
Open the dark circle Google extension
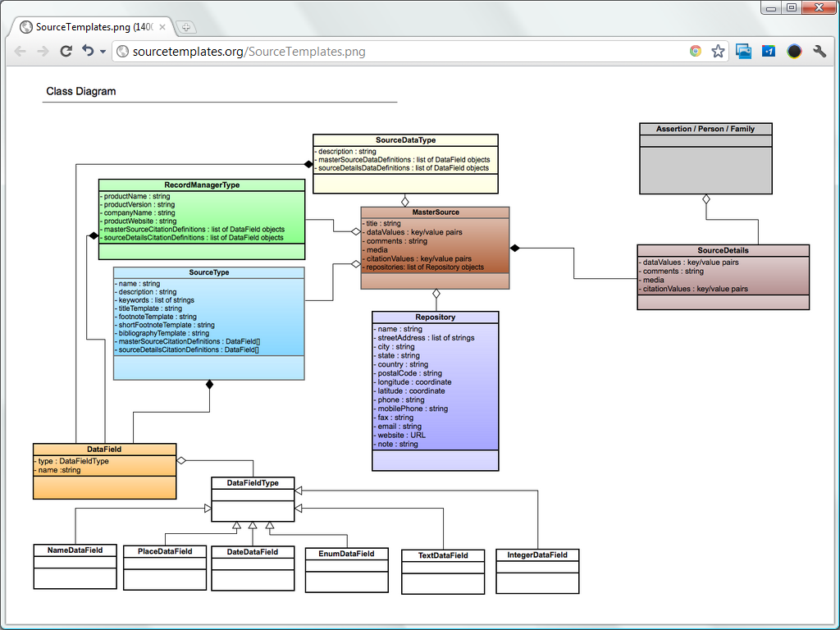[x=793, y=51]
